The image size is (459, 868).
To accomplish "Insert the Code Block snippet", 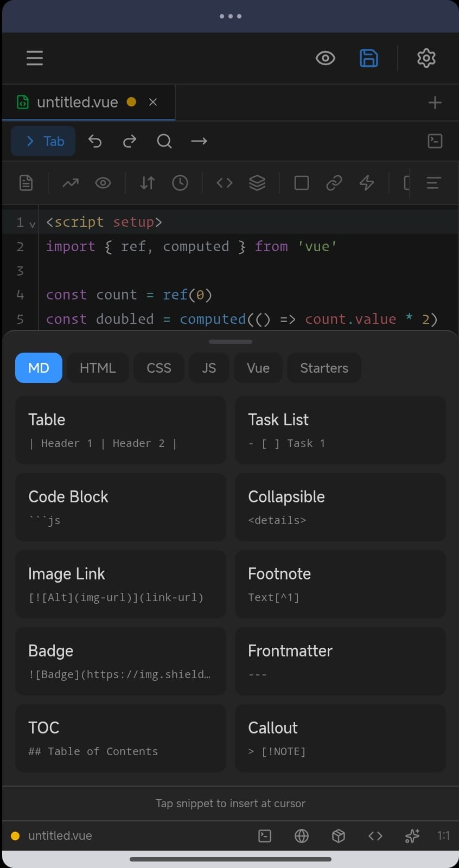I will click(x=120, y=507).
